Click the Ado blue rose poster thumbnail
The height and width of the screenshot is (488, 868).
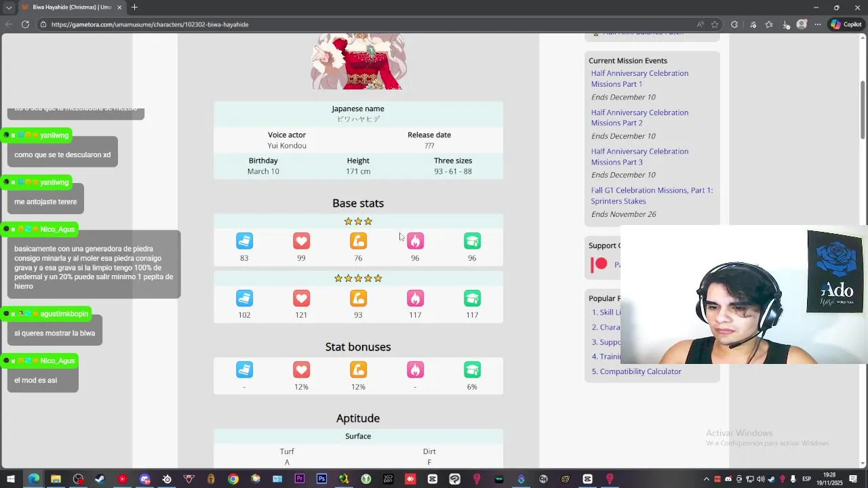point(835,272)
